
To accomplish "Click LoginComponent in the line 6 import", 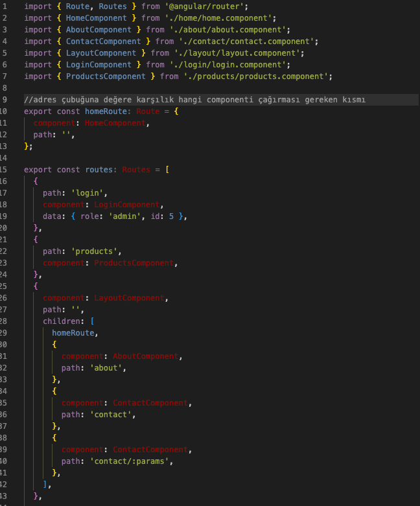I will pyautogui.click(x=99, y=65).
